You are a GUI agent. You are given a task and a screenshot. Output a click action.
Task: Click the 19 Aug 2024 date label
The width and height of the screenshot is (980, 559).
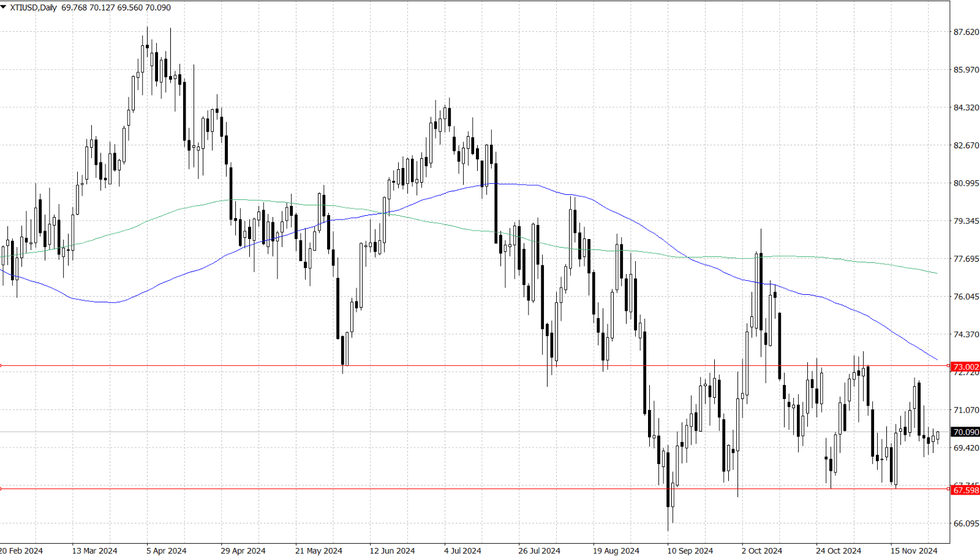click(x=616, y=550)
